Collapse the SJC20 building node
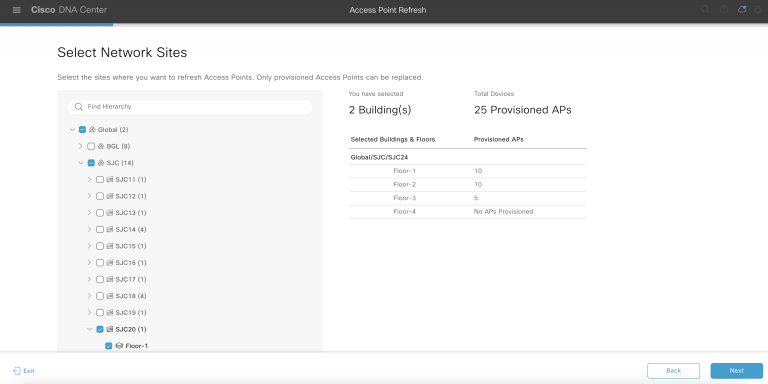This screenshot has height=384, width=768. [x=90, y=329]
